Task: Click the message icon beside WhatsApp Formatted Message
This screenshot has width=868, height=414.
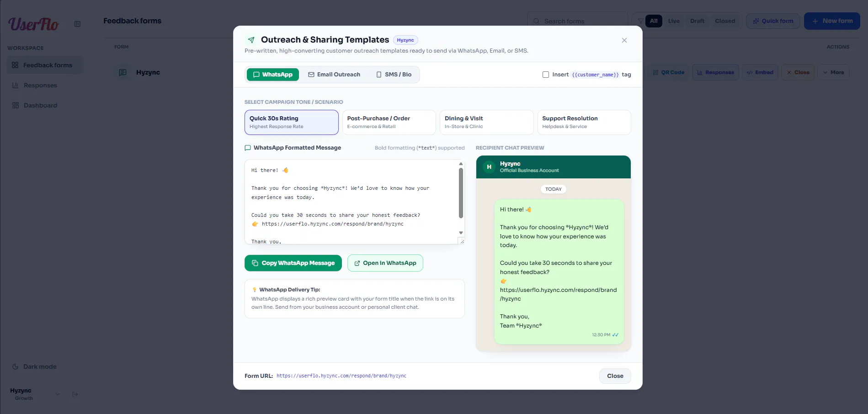Action: tap(248, 148)
